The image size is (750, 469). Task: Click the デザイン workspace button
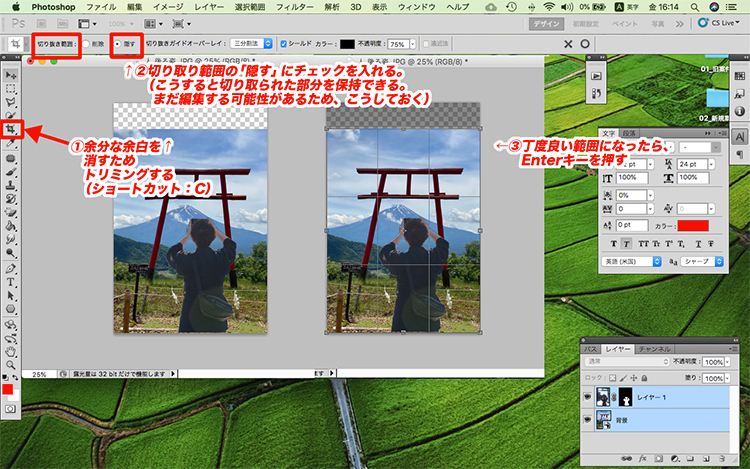(x=547, y=23)
